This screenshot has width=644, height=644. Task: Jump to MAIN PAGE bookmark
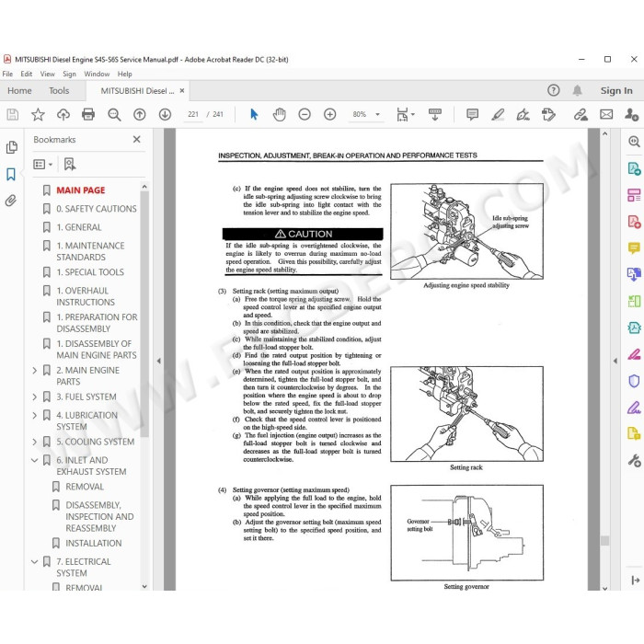coord(81,190)
